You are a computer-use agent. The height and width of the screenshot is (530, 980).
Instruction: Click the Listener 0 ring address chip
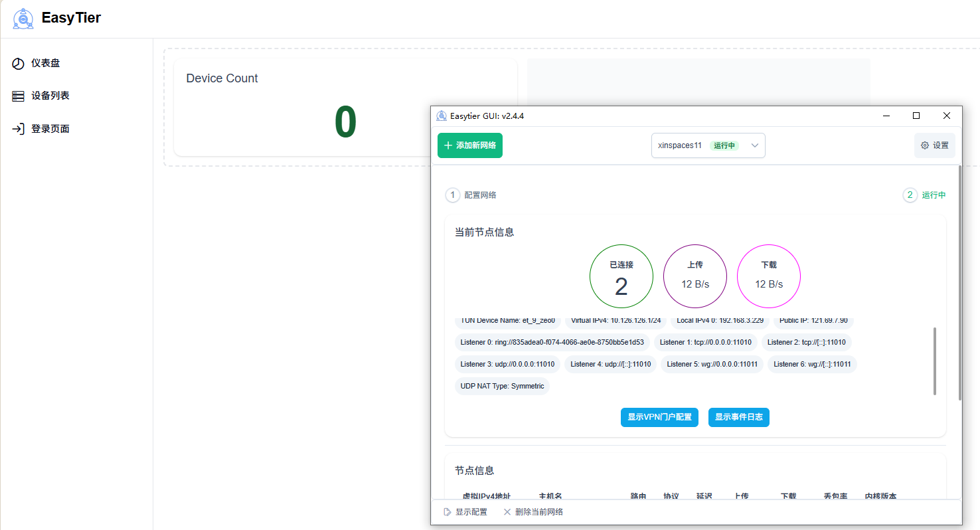552,343
